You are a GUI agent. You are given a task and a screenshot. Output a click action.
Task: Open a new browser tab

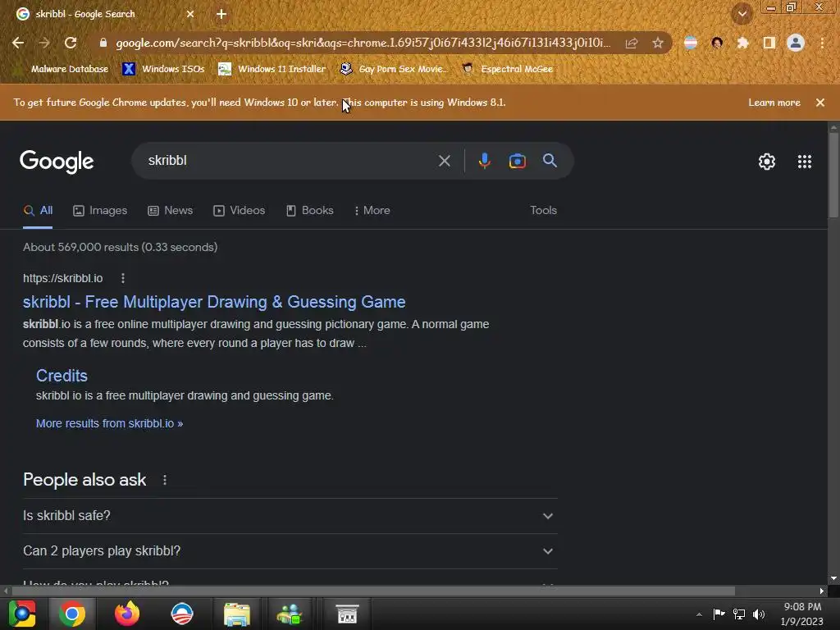coord(221,14)
